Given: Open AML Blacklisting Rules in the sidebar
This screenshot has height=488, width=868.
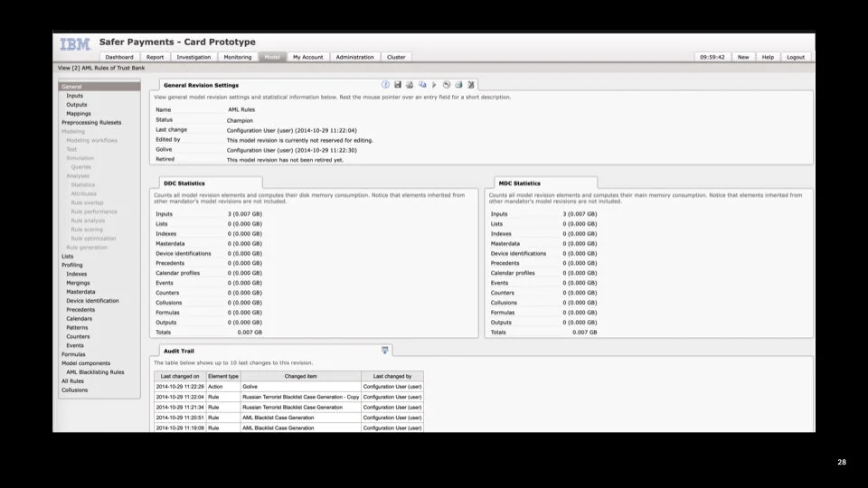Looking at the screenshot, I should tap(95, 371).
